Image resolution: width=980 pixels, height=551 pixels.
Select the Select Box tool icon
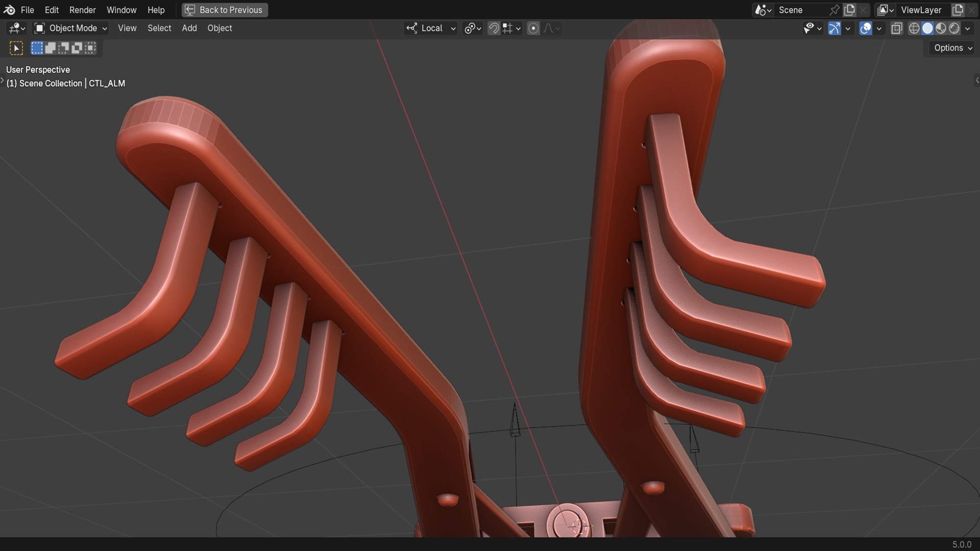pyautogui.click(x=16, y=48)
